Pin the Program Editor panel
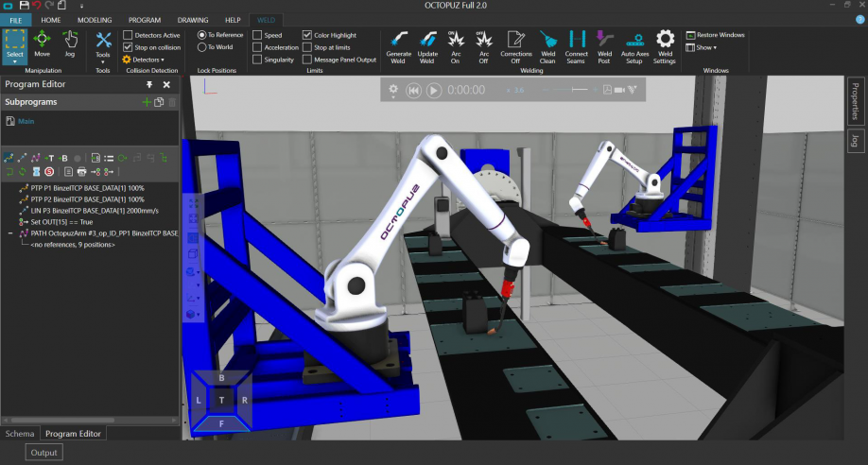 pyautogui.click(x=149, y=84)
